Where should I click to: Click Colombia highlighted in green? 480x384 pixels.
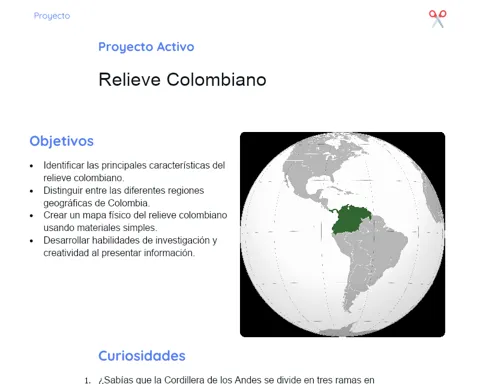(x=351, y=219)
